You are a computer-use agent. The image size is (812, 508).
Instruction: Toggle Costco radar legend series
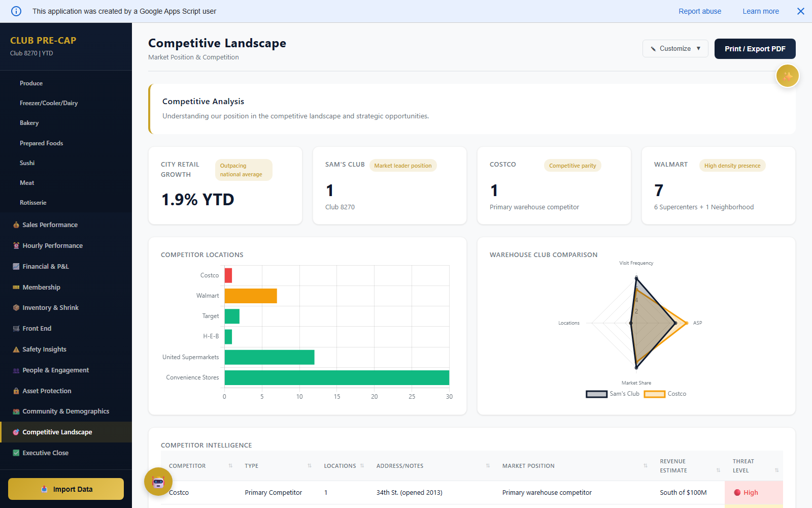tap(665, 394)
